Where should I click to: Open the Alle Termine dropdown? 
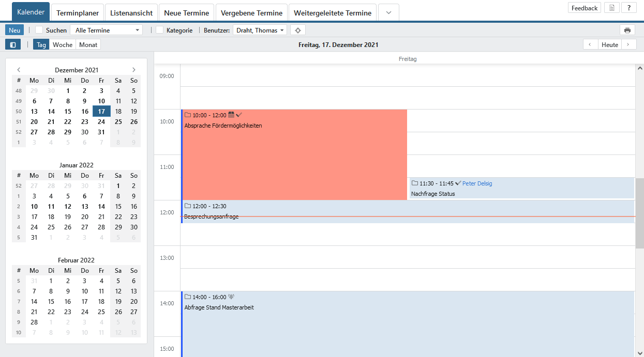pyautogui.click(x=106, y=30)
